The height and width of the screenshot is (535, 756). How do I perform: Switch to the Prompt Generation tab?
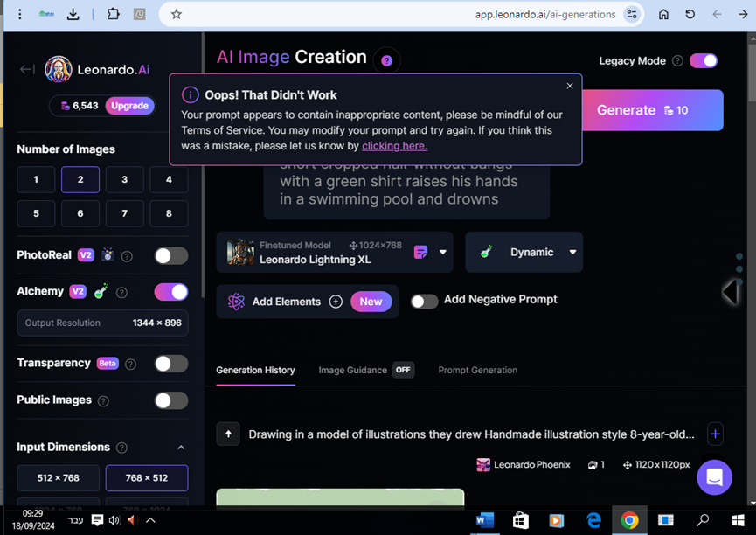coord(477,370)
